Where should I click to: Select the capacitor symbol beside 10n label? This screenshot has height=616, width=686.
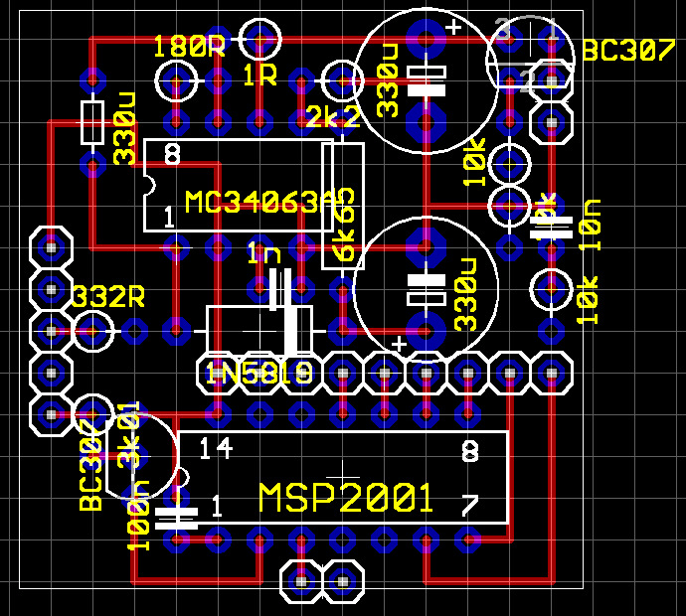tap(551, 229)
